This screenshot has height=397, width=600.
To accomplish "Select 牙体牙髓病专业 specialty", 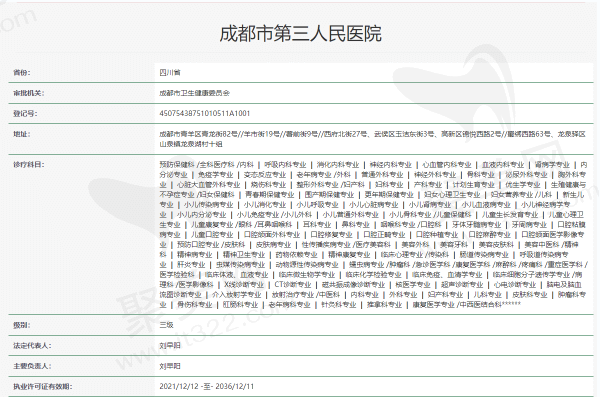I will pyautogui.click(x=477, y=225).
